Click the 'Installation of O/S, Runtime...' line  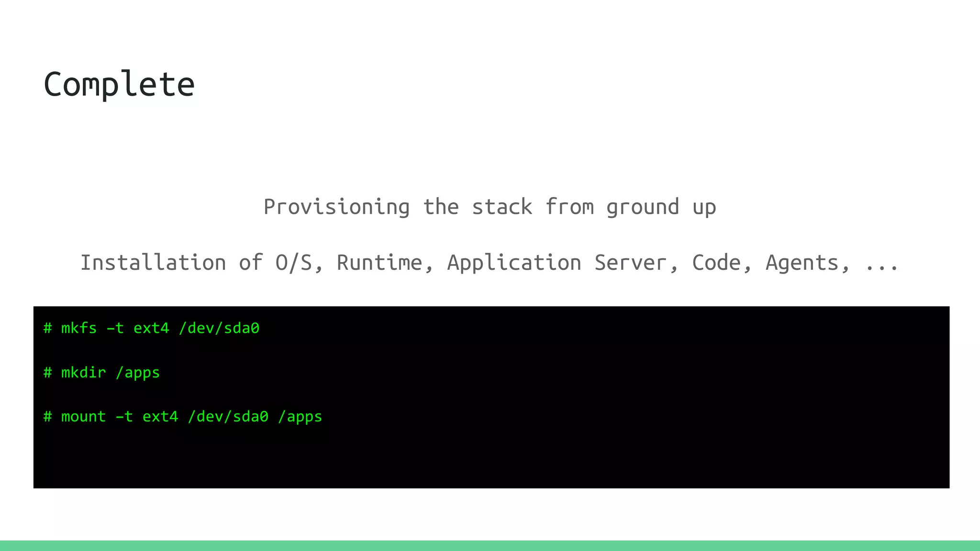tap(490, 263)
